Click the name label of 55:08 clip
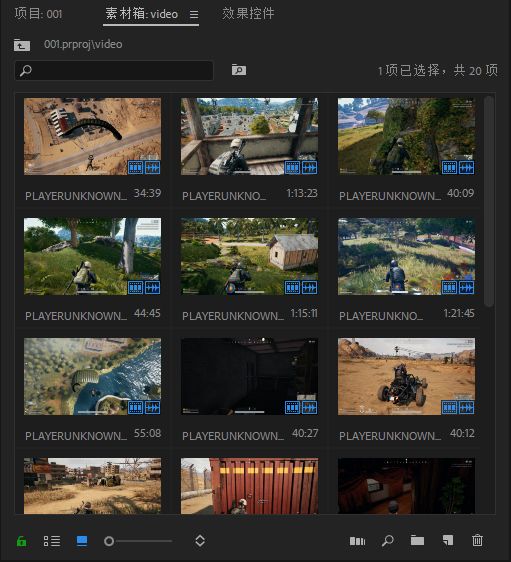 click(76, 436)
